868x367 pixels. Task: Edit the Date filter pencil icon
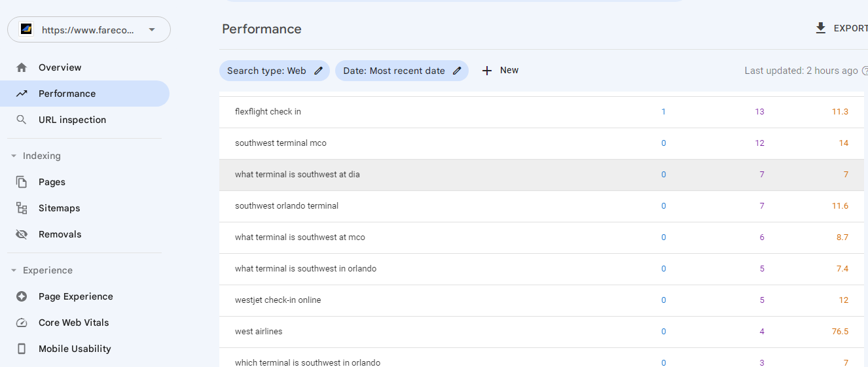click(457, 71)
